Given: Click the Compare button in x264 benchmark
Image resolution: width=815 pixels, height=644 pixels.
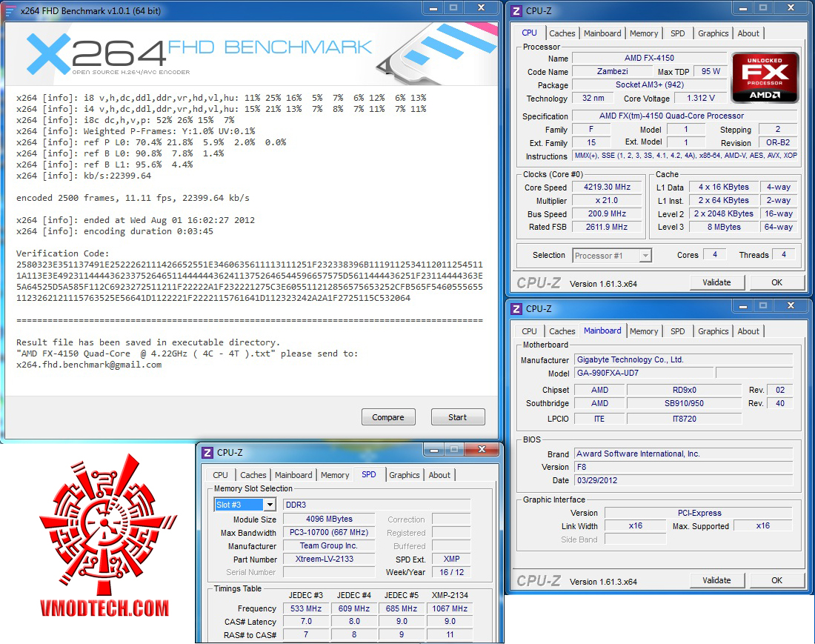Looking at the screenshot, I should pyautogui.click(x=388, y=417).
